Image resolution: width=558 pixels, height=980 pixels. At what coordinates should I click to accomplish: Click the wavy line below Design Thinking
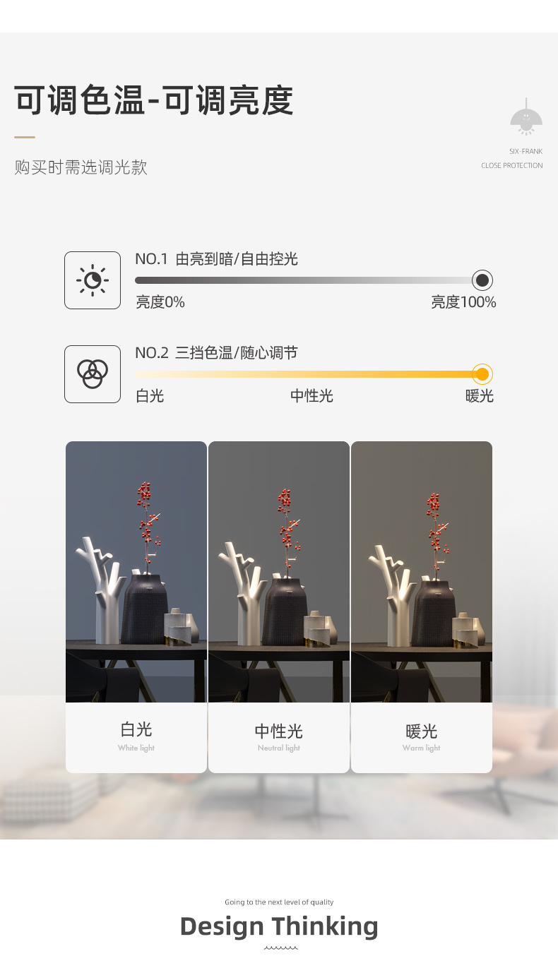click(x=280, y=948)
